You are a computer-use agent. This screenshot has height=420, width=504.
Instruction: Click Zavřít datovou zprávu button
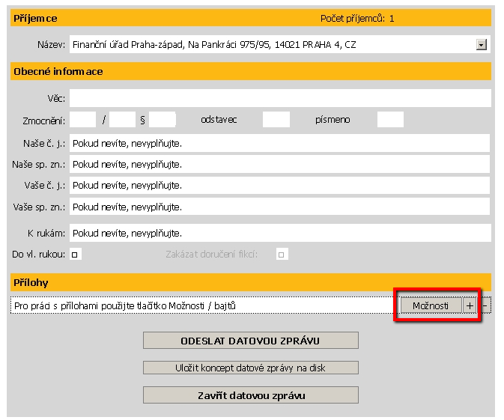(251, 395)
